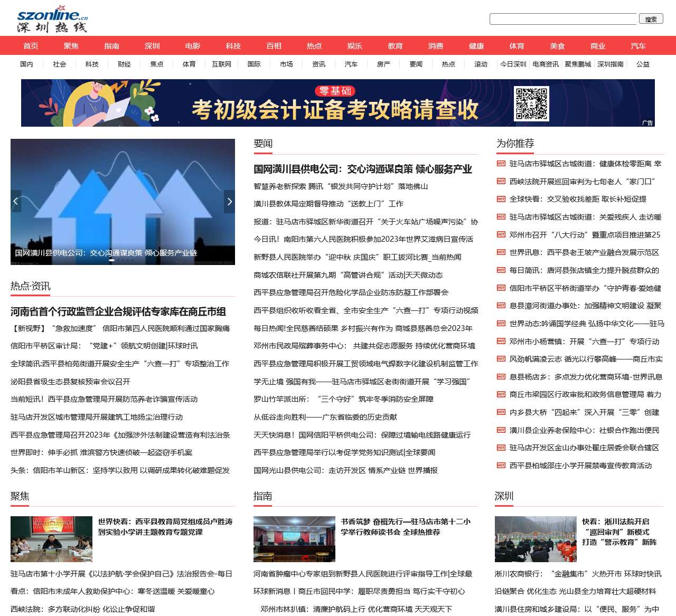Click the carousel next arrow
Screen dimensions: 676x616
tap(229, 201)
